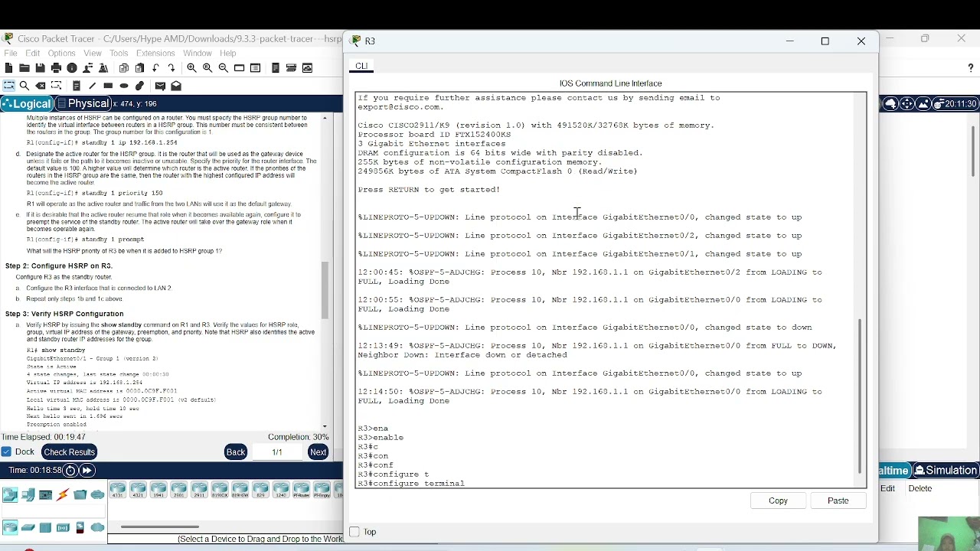Select the Routers subcategory icon

point(10,527)
